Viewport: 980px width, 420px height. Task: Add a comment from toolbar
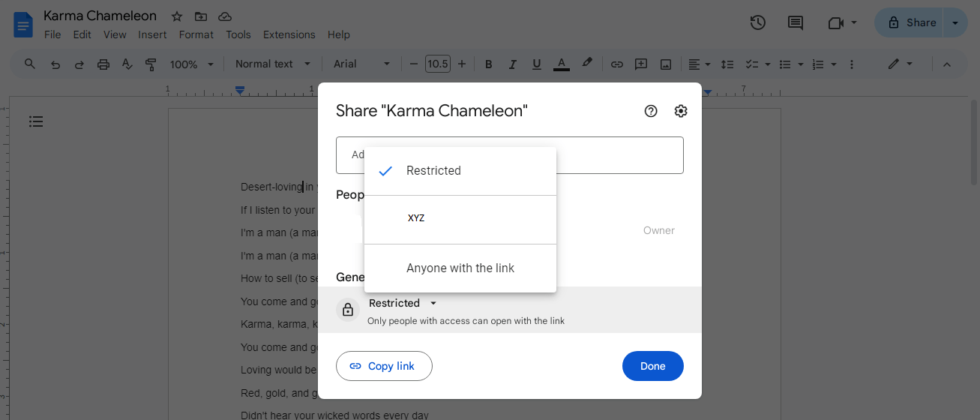(x=641, y=64)
